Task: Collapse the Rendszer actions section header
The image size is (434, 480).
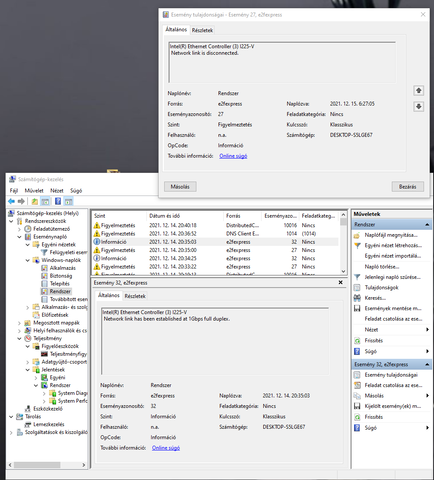Action: tap(427, 225)
